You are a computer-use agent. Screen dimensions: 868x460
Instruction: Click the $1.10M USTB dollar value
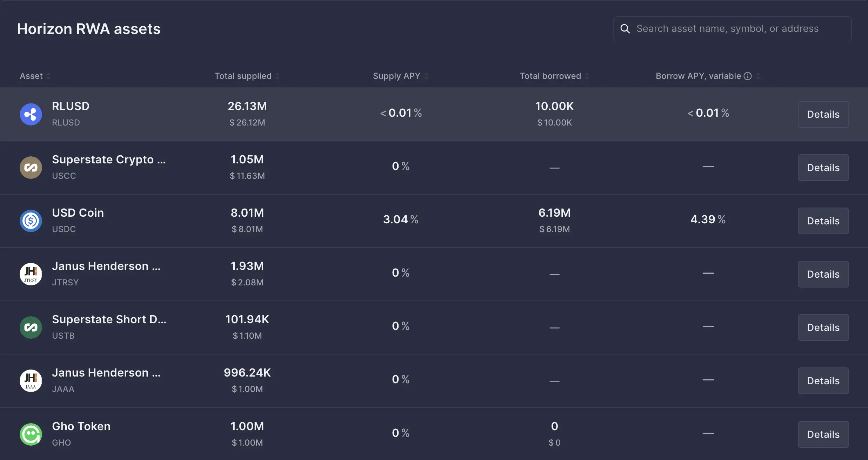247,336
